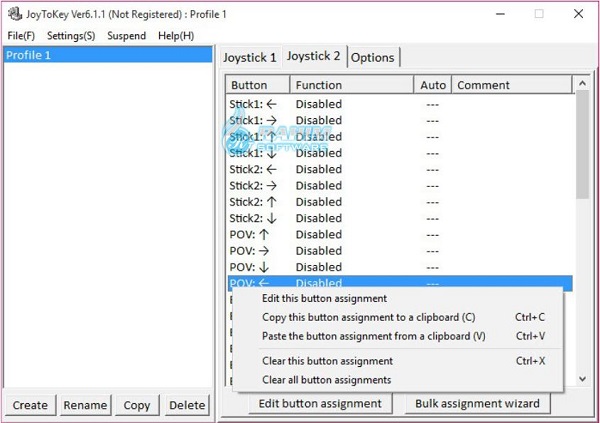
Task: Close the JoyToKey window
Action: (579, 14)
